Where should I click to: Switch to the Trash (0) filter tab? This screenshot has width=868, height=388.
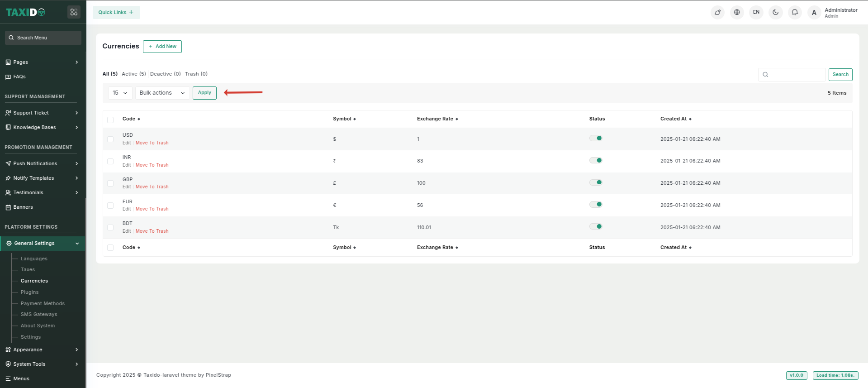(196, 74)
